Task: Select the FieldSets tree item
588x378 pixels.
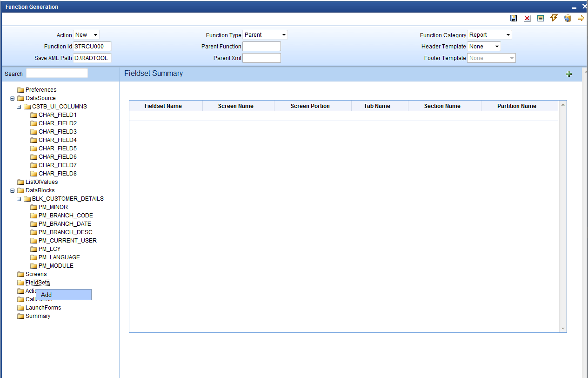Action: 38,283
